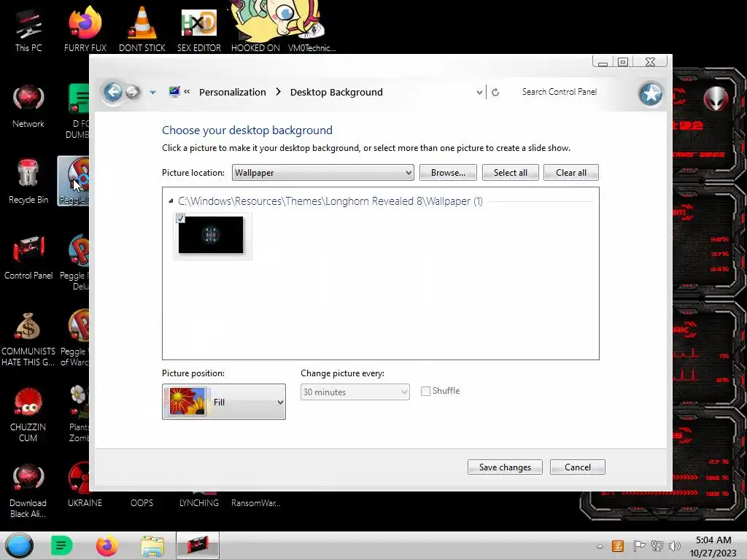Select the active Control Panel taskbar button
The height and width of the screenshot is (560, 747).
(198, 545)
